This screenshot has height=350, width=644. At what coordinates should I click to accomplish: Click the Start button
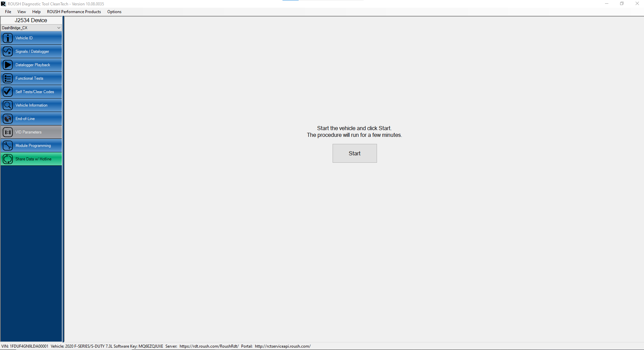click(354, 153)
